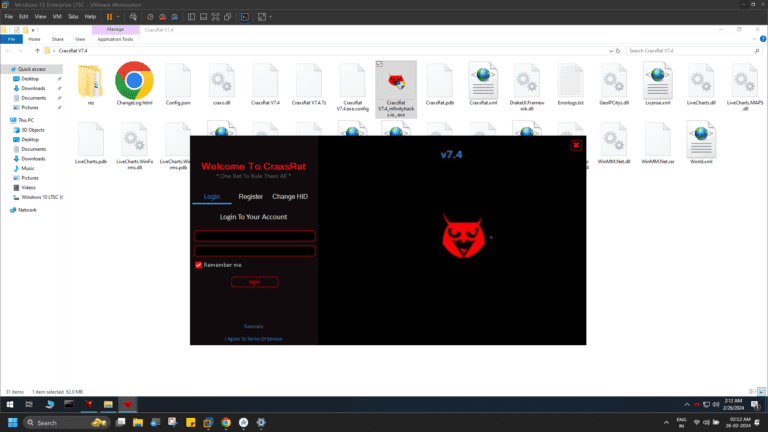This screenshot has width=768, height=432.
Task: Select the res folder in Explorer
Action: [91, 84]
